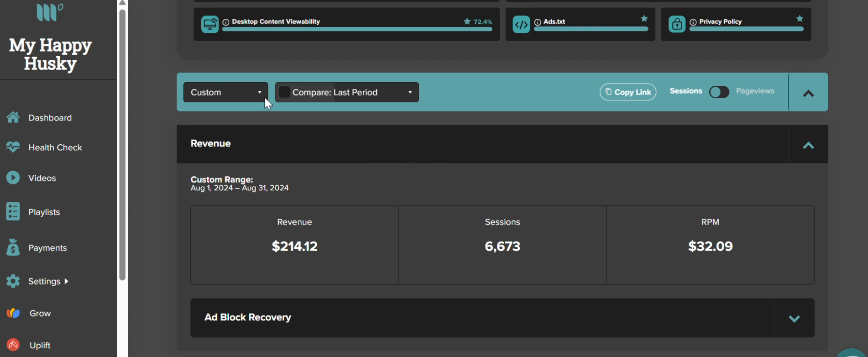The image size is (868, 357).
Task: Click the RPM column label
Action: 710,222
